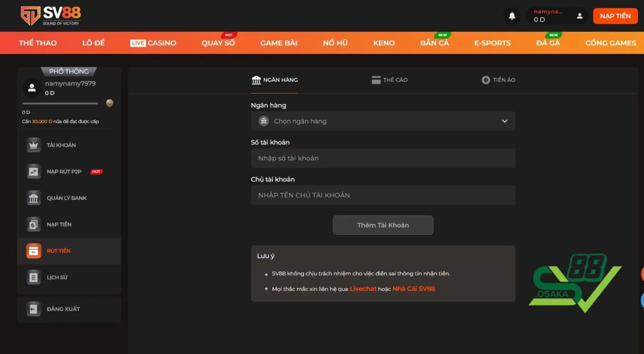Focus the Nhập tên chủ tài khoản field
This screenshot has height=354, width=644.
(x=383, y=195)
